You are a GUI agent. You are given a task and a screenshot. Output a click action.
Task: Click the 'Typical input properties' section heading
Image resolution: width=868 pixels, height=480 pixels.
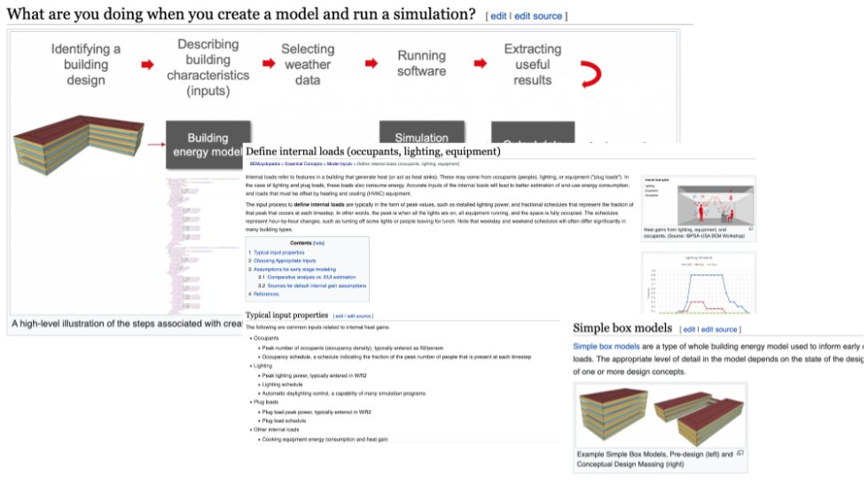pyautogui.click(x=286, y=315)
